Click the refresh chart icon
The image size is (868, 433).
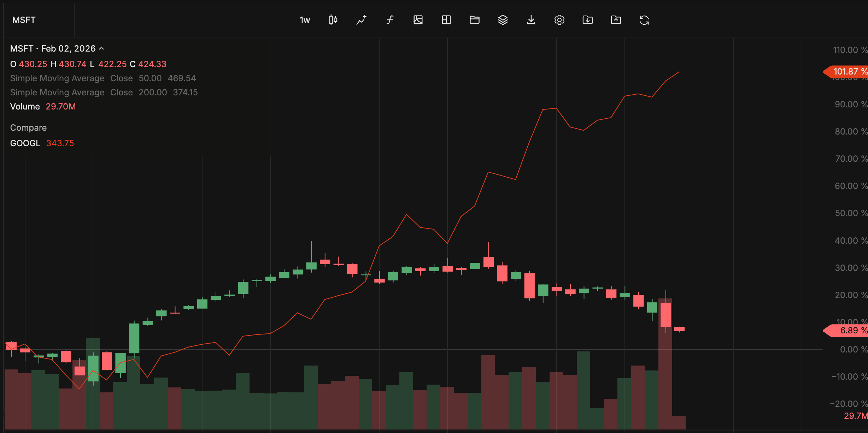point(644,20)
